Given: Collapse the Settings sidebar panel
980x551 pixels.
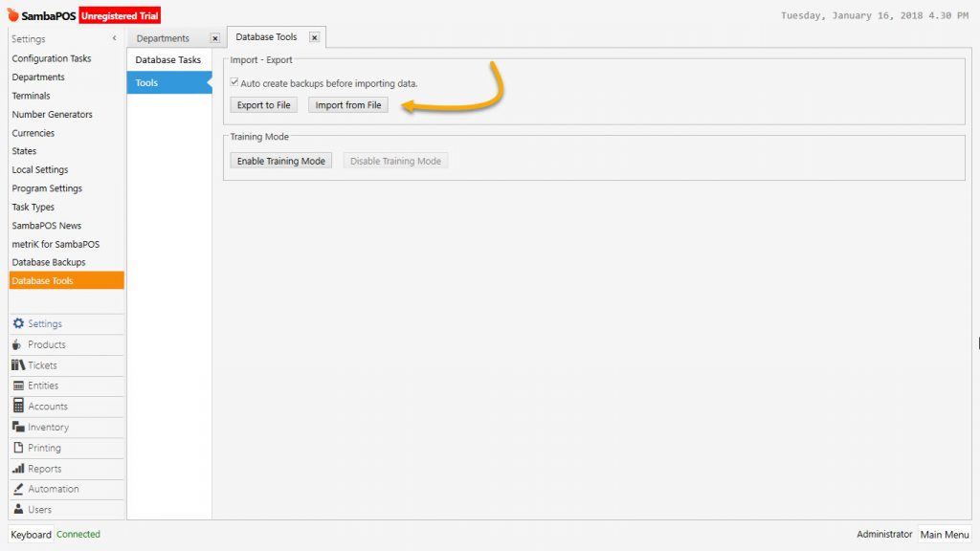Looking at the screenshot, I should 115,38.
